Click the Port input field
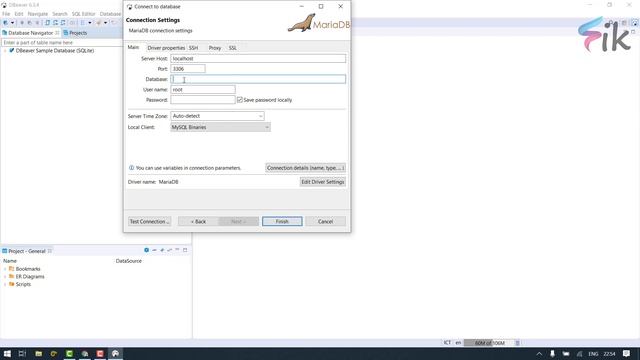 click(188, 69)
